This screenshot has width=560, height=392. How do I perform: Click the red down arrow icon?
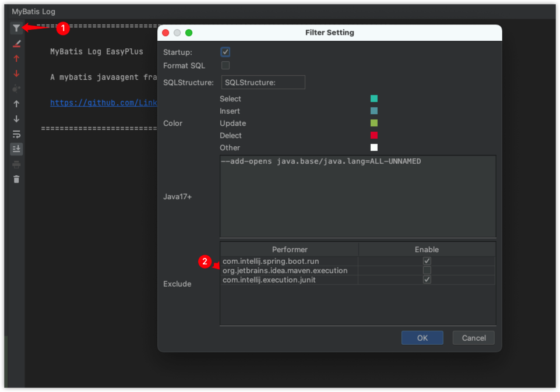point(16,73)
